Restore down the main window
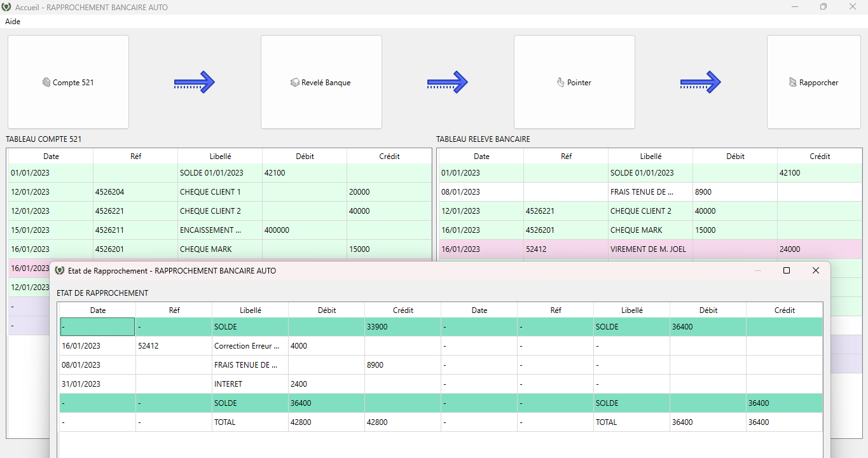 [x=823, y=7]
